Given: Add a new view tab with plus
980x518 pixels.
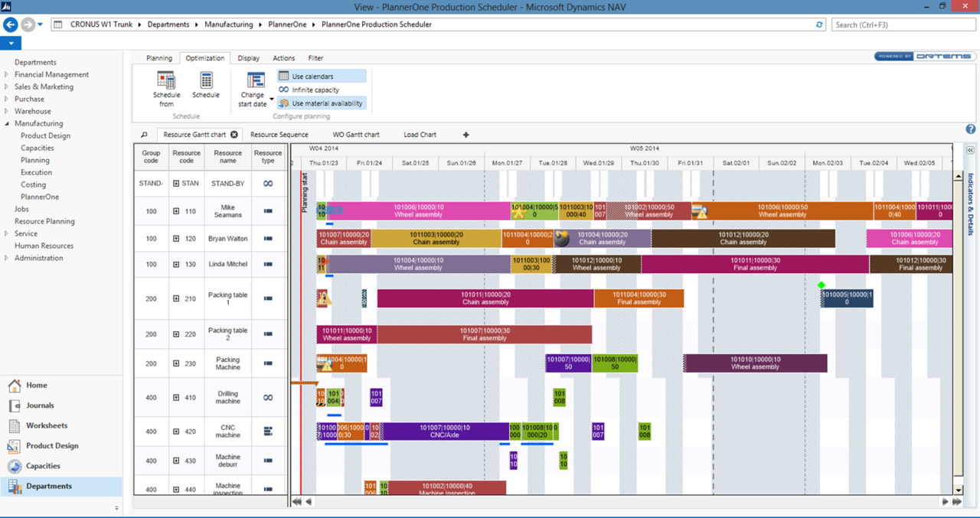Looking at the screenshot, I should click(465, 135).
